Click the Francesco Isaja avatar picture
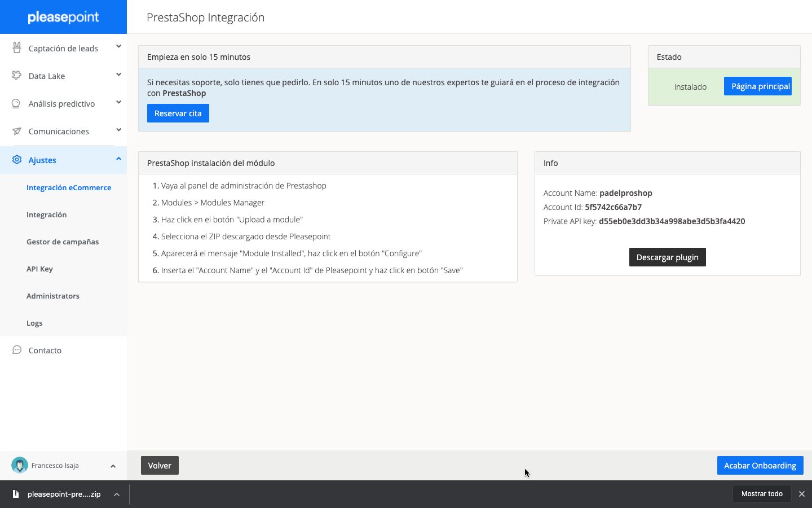The image size is (812, 508). pyautogui.click(x=20, y=465)
